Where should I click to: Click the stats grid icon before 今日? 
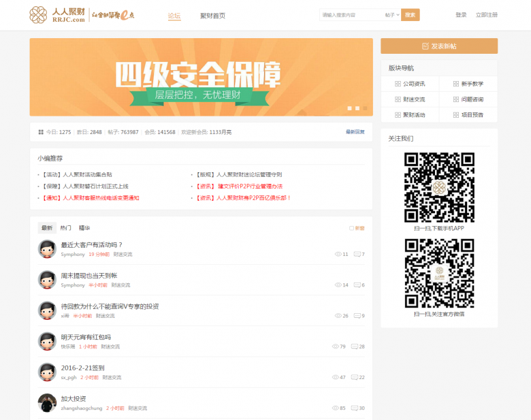(x=41, y=132)
